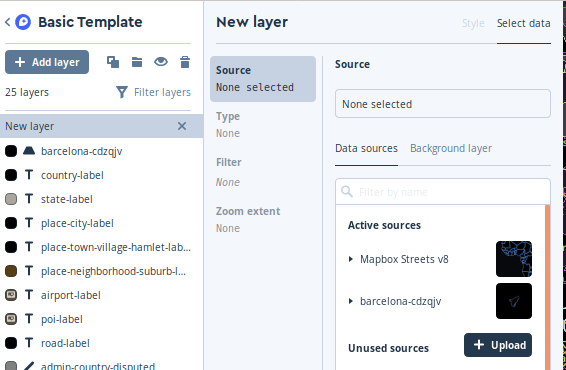This screenshot has width=566, height=370.
Task: Click the group layers folder icon
Action: [x=137, y=62]
